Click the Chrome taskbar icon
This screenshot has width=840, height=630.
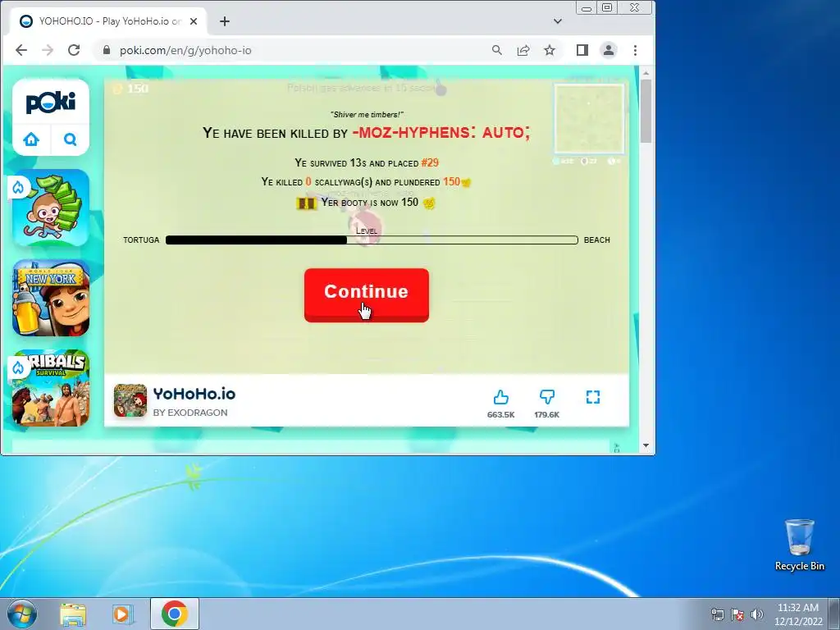pos(175,614)
